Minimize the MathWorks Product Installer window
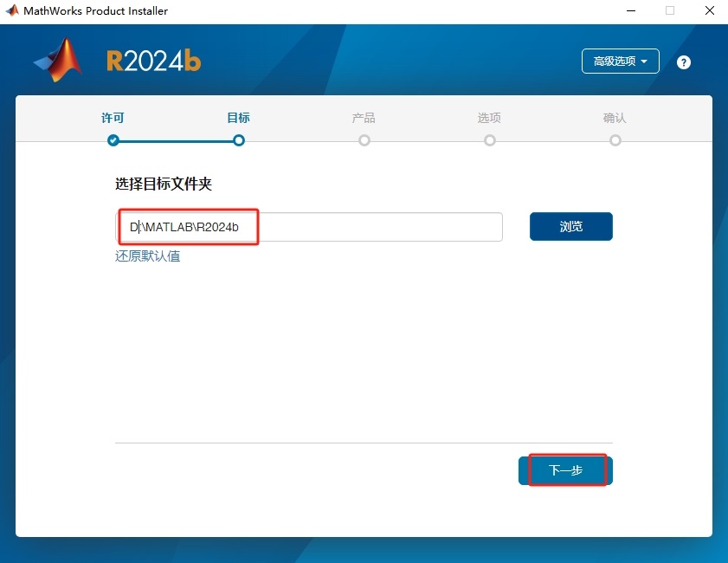The height and width of the screenshot is (563, 728). [x=631, y=10]
